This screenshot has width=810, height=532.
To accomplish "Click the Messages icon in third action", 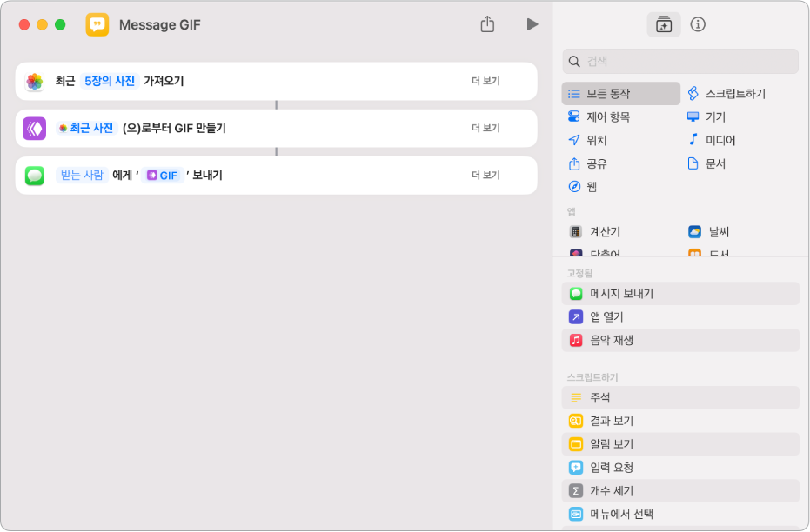I will click(x=35, y=176).
